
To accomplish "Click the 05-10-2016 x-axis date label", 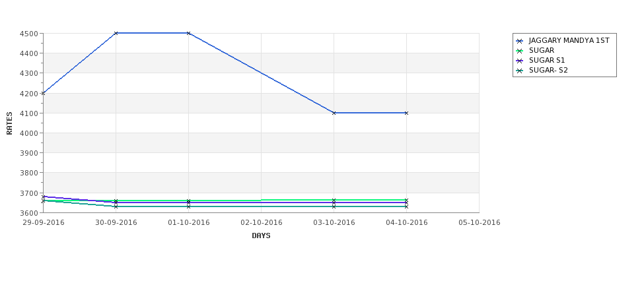I will tap(480, 223).
